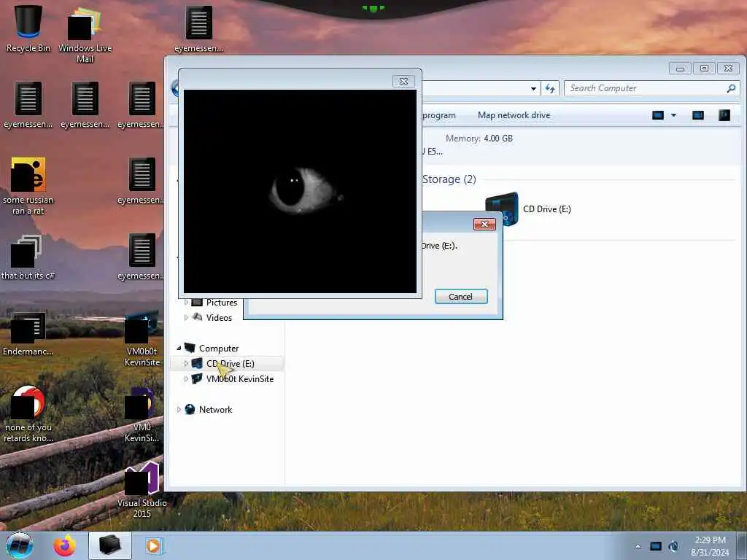Expand the Videos library node

(x=186, y=318)
